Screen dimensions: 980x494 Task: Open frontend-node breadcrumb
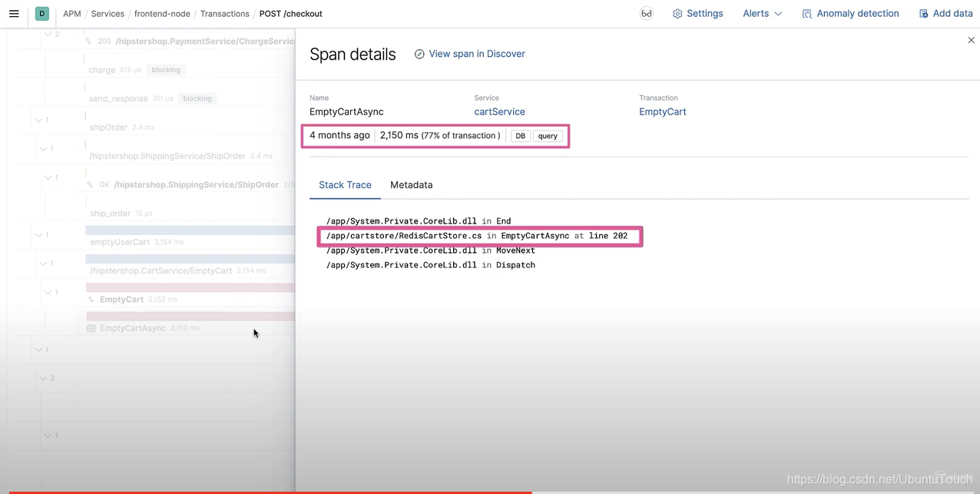pyautogui.click(x=162, y=14)
